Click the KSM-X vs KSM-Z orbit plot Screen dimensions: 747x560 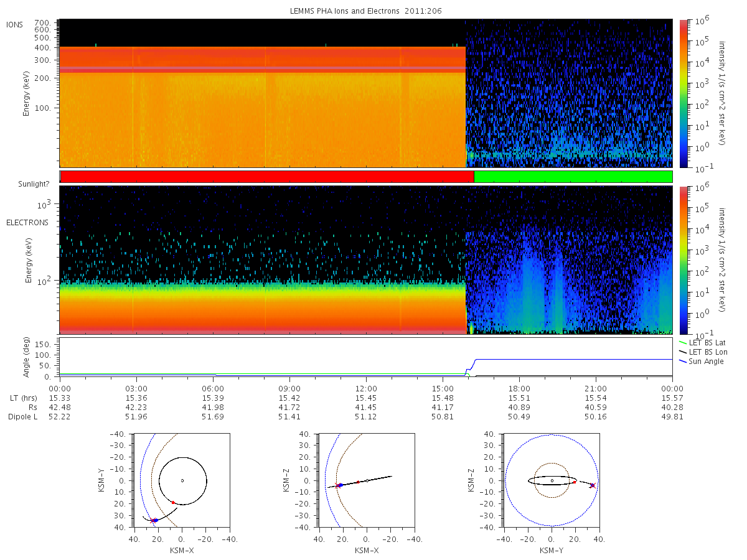[x=367, y=480]
